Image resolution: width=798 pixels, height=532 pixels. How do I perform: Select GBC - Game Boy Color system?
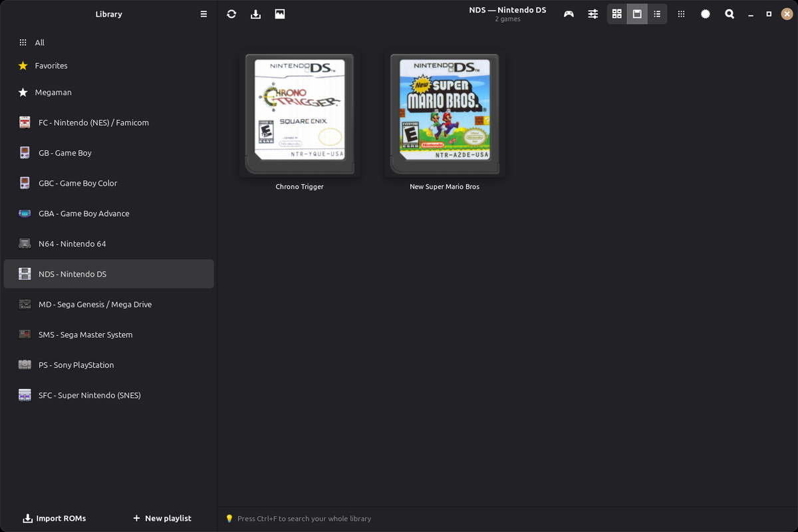[108, 184]
